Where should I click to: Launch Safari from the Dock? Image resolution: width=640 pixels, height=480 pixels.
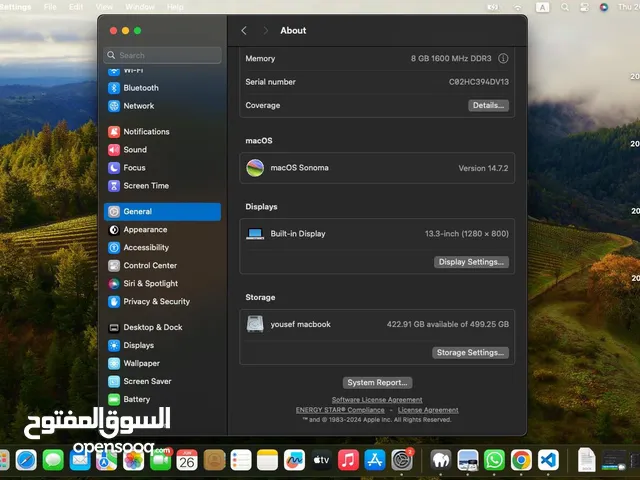tap(26, 460)
